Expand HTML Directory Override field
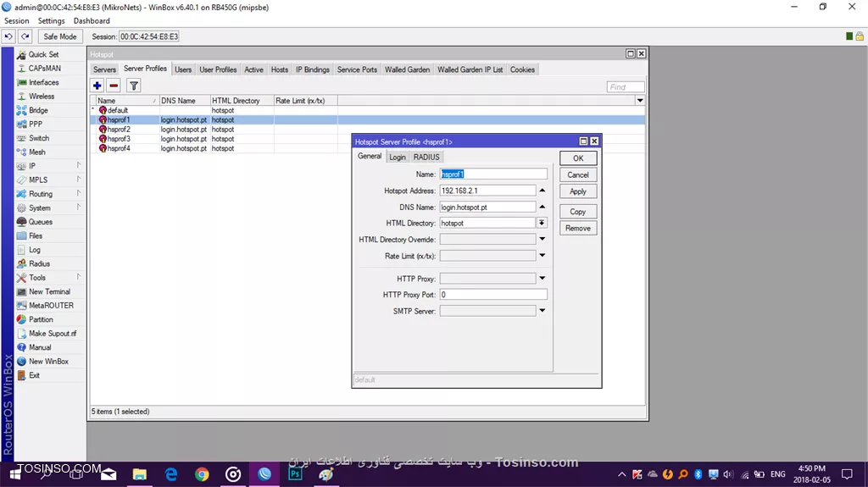 (542, 239)
